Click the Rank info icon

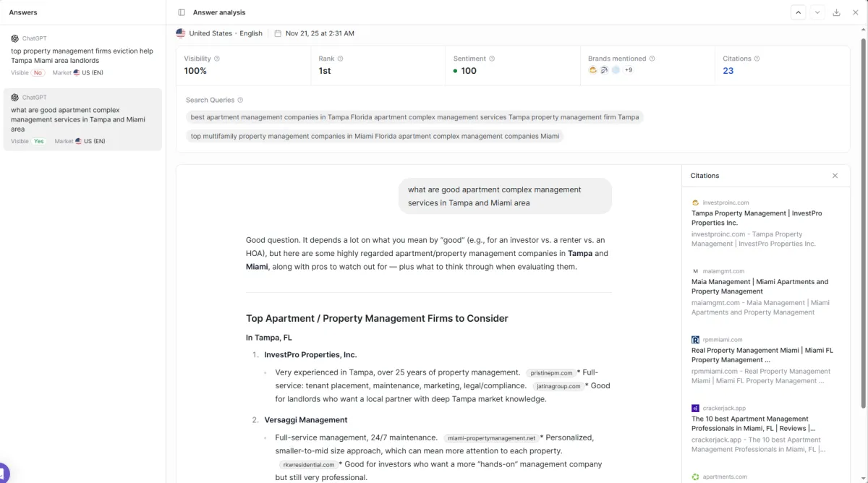pyautogui.click(x=341, y=59)
